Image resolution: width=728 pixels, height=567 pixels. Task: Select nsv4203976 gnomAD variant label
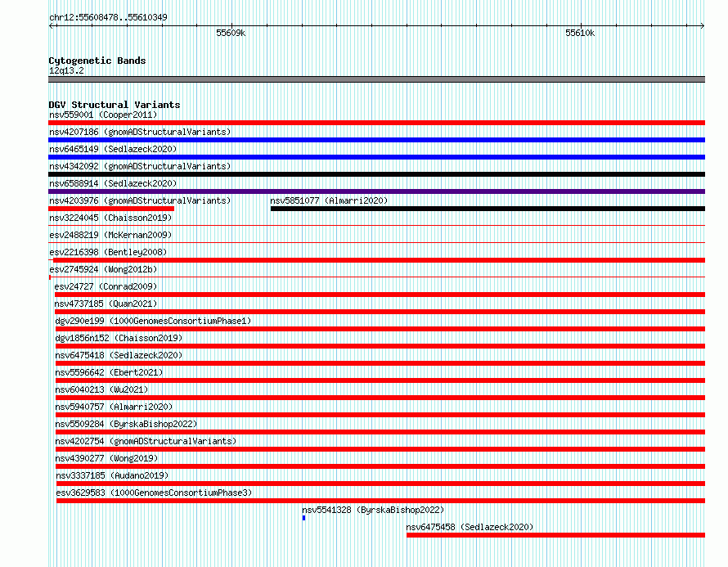coord(140,200)
